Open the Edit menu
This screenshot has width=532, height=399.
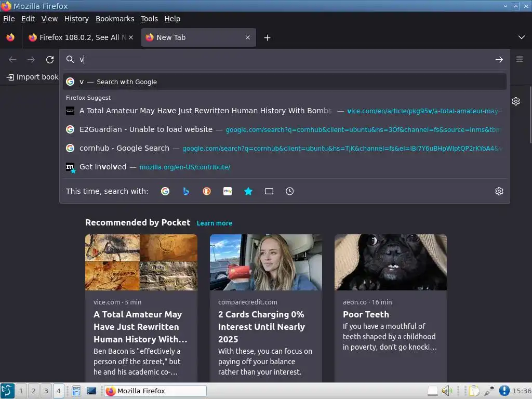coord(28,19)
